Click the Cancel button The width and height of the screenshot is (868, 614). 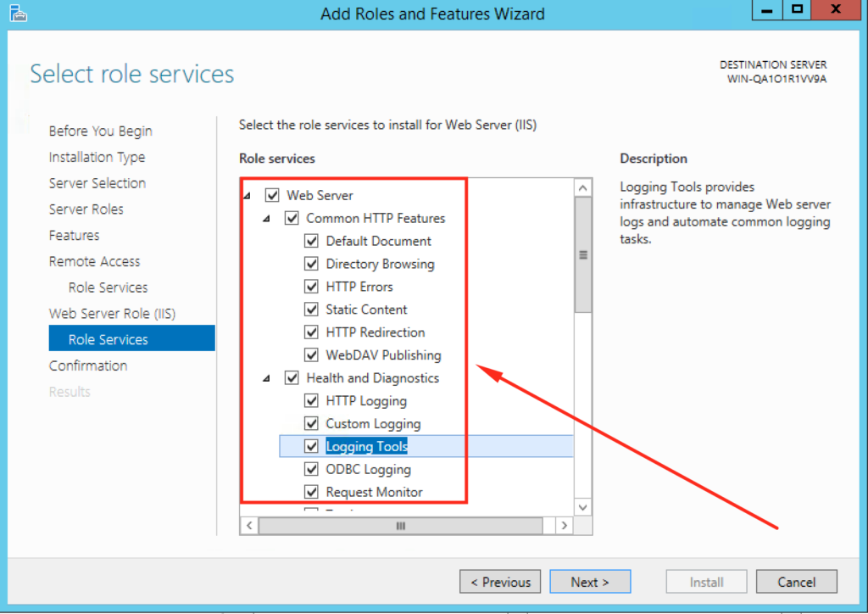click(x=797, y=582)
